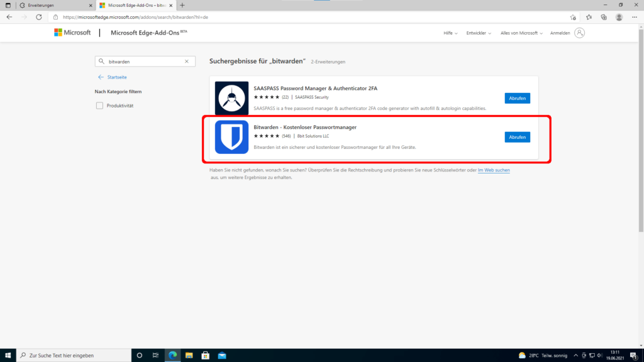644x362 pixels.
Task: Reload the current page
Action: tap(38, 17)
